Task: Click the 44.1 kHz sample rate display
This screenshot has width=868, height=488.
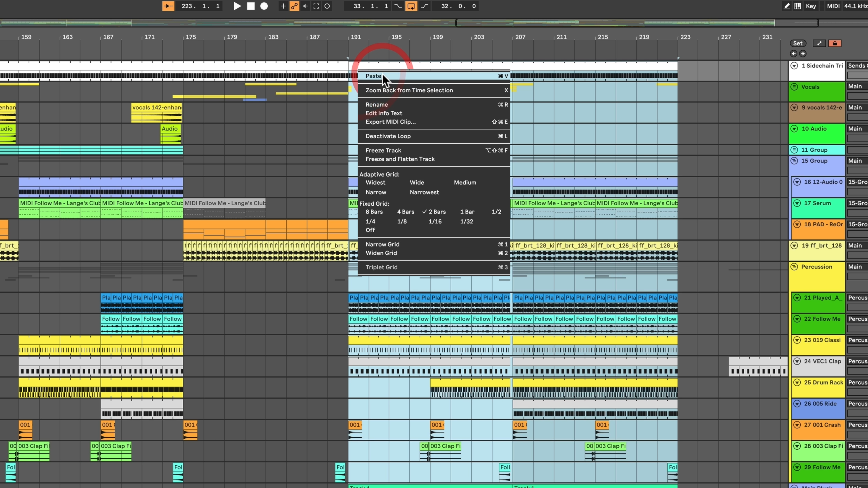Action: click(x=856, y=6)
